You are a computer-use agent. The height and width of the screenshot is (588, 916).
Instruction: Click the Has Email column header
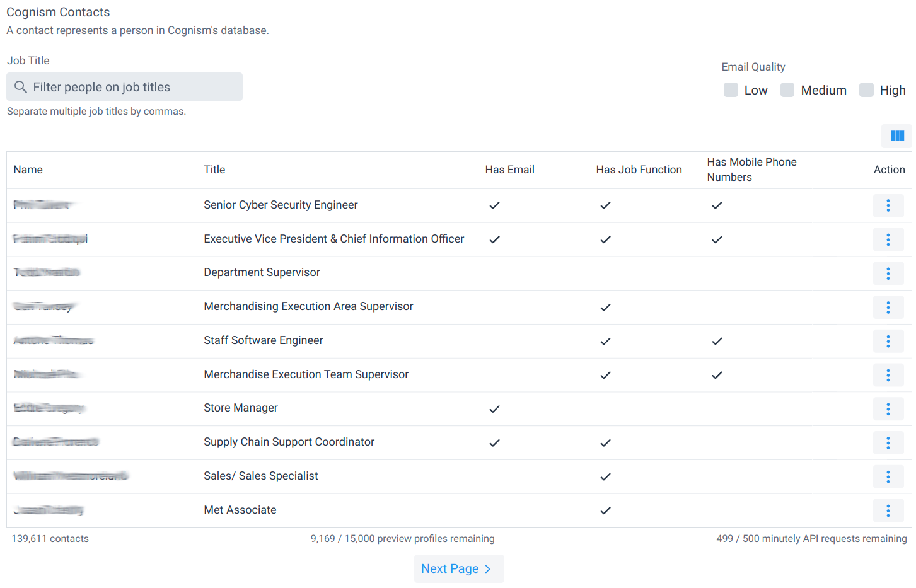(509, 170)
